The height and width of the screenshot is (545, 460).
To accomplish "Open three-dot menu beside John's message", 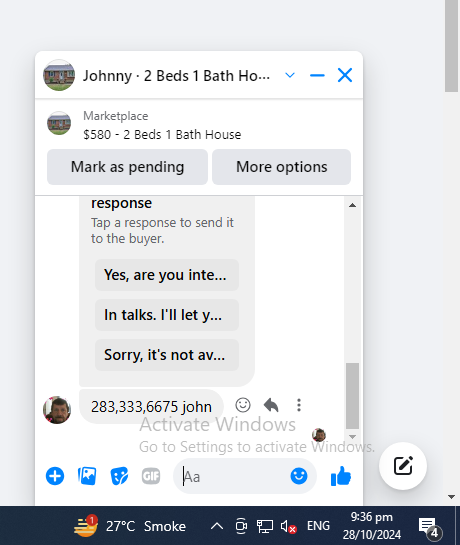I will click(299, 405).
